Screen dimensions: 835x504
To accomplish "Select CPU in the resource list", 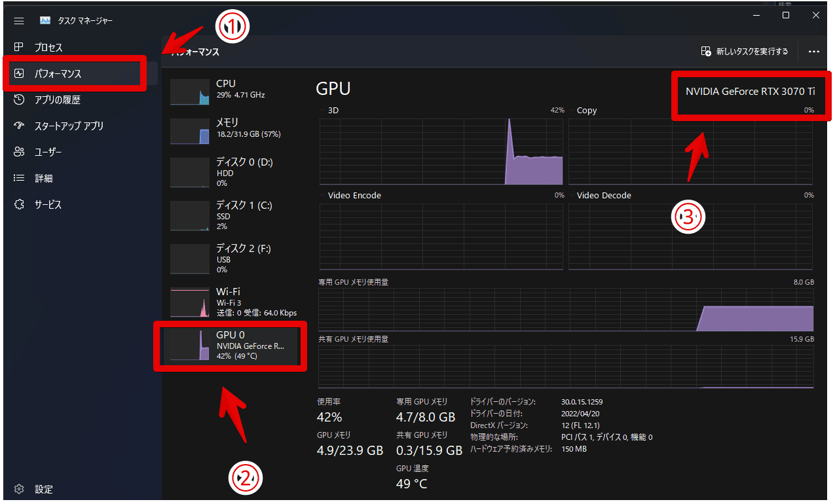I will 233,91.
